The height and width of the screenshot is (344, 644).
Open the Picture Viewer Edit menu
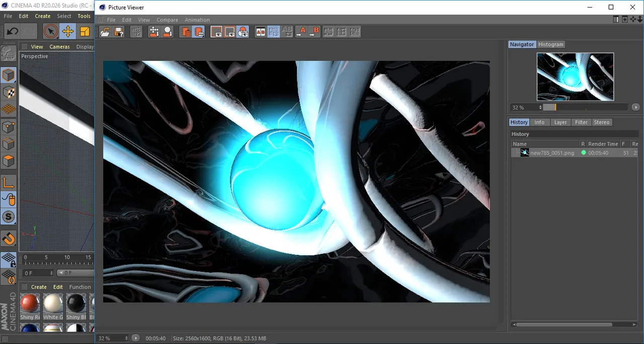pos(127,20)
